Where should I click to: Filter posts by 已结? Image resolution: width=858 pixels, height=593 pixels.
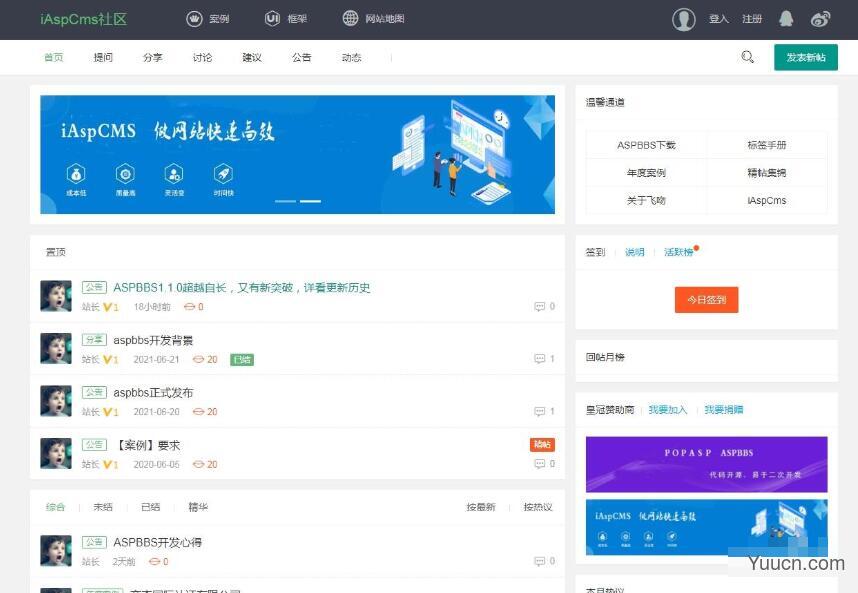(150, 507)
